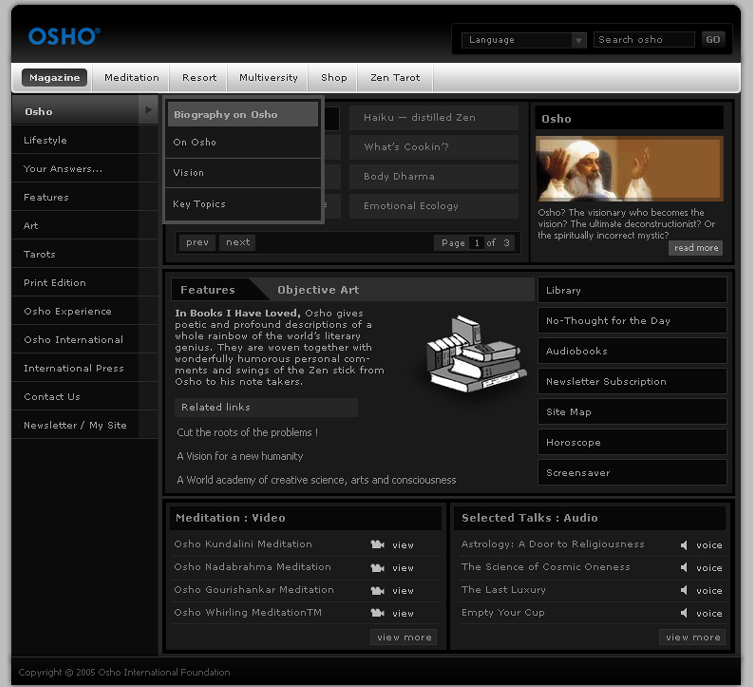Click the GO search button

pyautogui.click(x=713, y=39)
